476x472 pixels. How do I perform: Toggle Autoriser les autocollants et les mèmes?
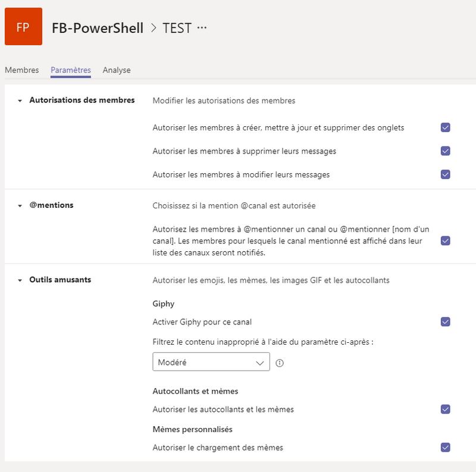(445, 410)
